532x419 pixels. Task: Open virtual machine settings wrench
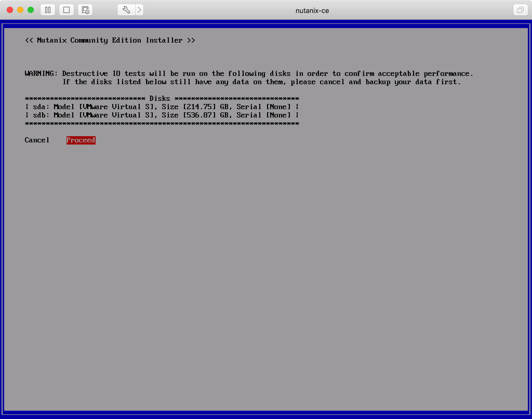coord(126,10)
